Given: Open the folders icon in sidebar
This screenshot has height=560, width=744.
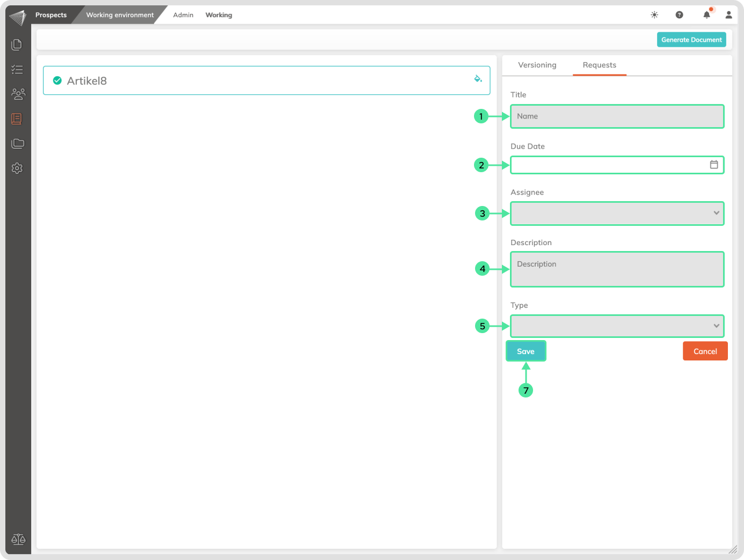Looking at the screenshot, I should 18,143.
